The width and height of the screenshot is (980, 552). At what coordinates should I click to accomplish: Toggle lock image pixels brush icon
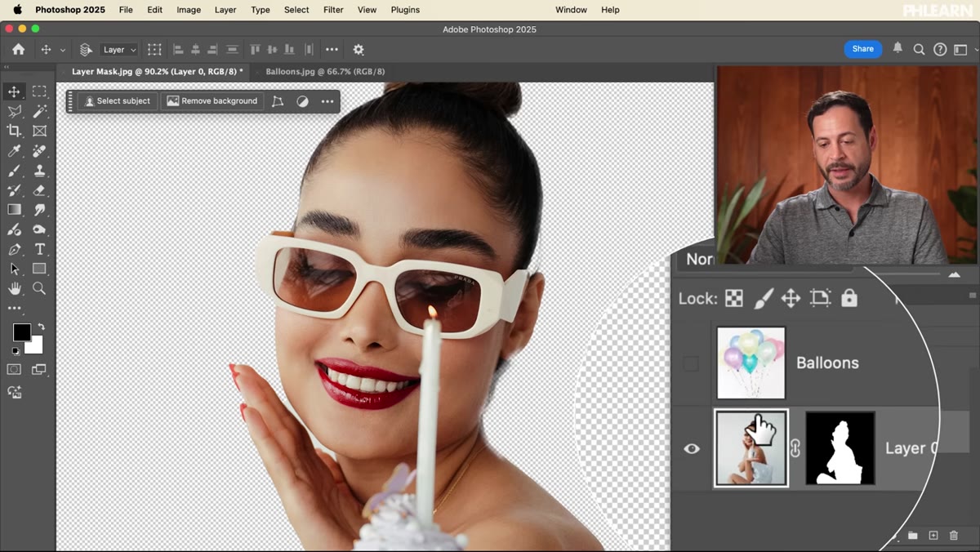point(763,298)
